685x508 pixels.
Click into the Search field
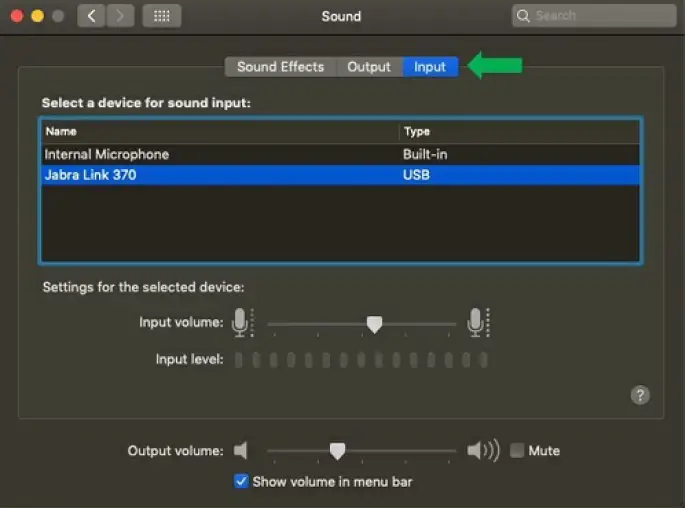pyautogui.click(x=594, y=16)
